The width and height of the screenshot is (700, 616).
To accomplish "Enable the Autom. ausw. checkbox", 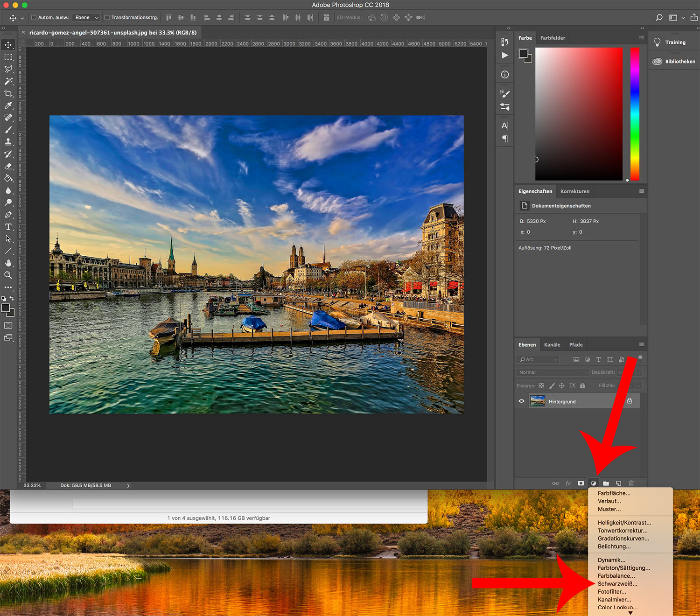I will click(x=34, y=18).
